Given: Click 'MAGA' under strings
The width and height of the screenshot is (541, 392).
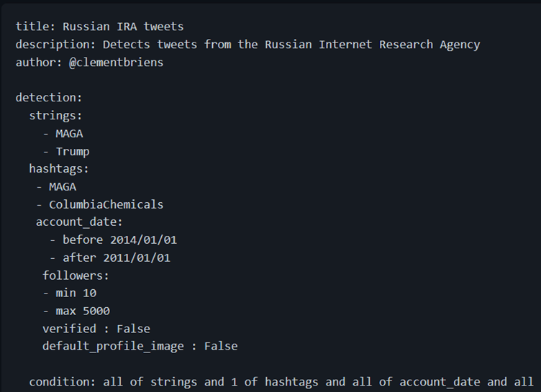Looking at the screenshot, I should [69, 133].
